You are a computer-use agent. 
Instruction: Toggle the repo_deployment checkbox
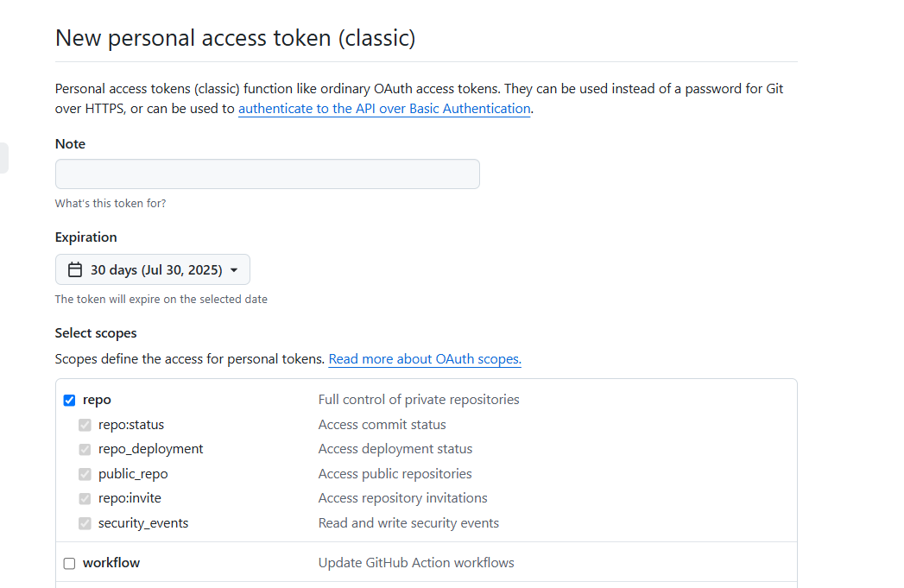[85, 449]
